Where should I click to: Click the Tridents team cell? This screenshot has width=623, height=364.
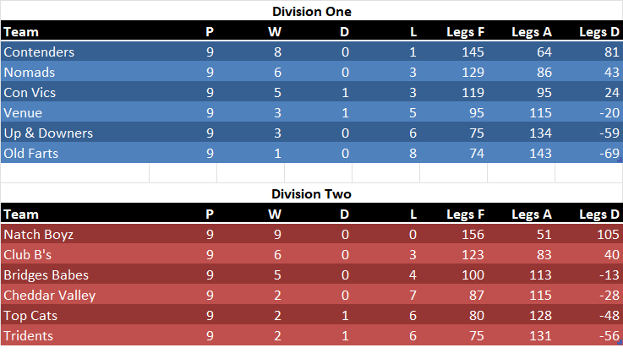[x=28, y=336]
